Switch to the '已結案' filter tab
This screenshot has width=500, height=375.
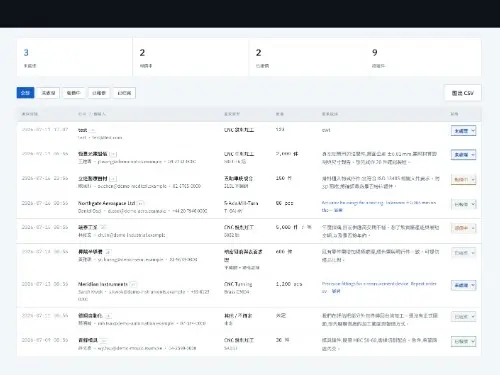124,93
